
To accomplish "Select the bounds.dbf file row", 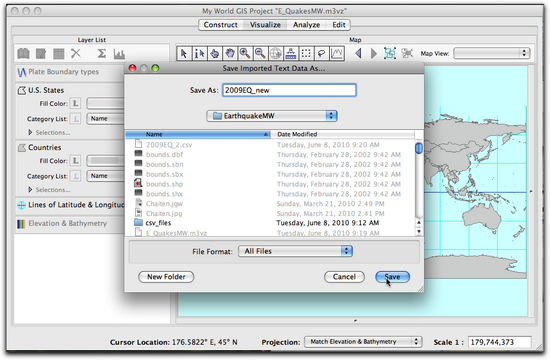I will tap(270, 154).
